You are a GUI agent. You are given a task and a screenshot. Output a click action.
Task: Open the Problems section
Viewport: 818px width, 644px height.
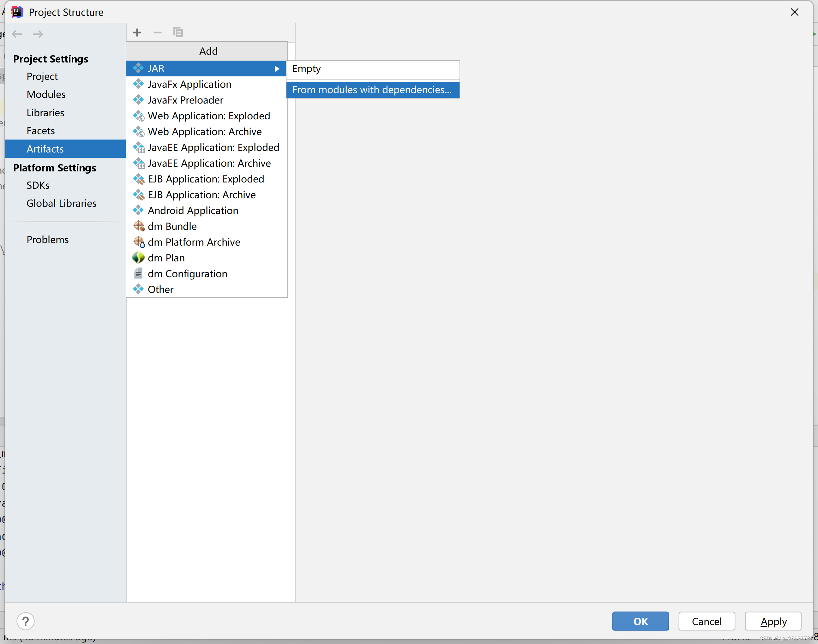tap(47, 240)
